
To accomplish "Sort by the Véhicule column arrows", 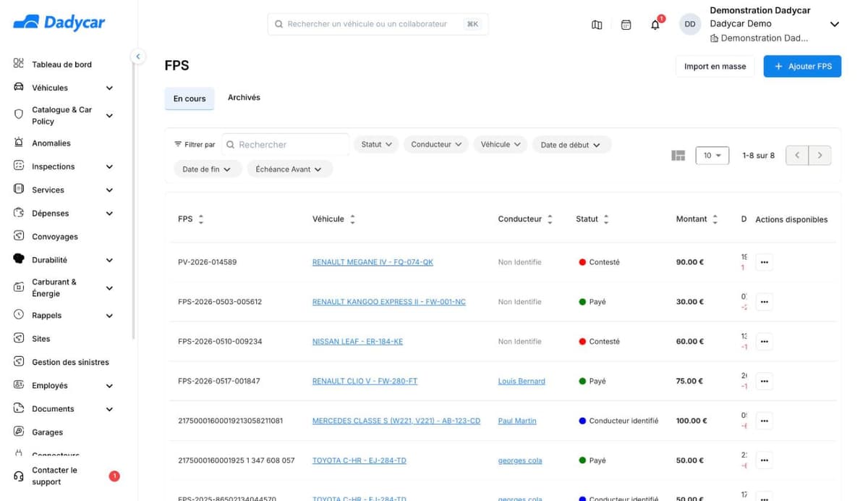I will (352, 219).
